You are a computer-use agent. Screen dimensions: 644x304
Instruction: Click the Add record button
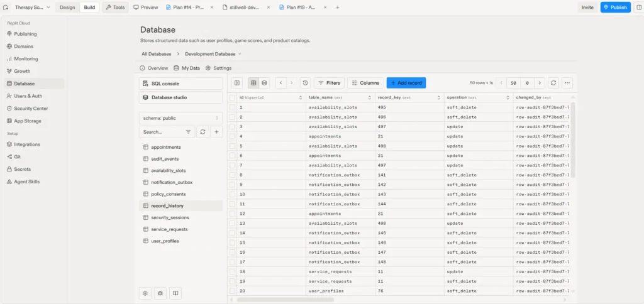[x=406, y=83]
